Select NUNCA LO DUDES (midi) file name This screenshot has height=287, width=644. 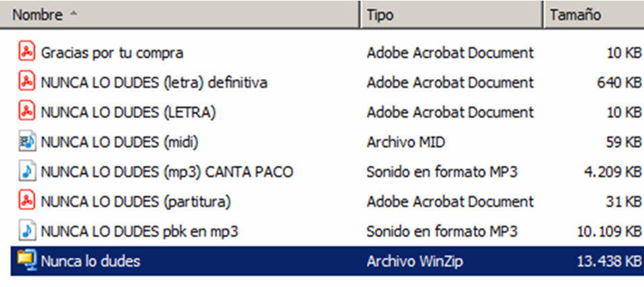(120, 142)
